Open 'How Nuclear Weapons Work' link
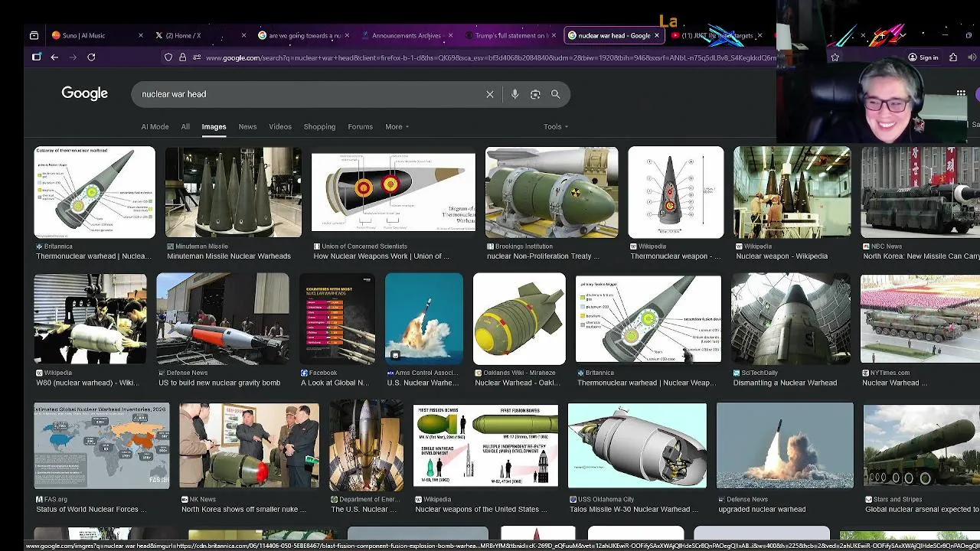The image size is (980, 551). pos(381,256)
